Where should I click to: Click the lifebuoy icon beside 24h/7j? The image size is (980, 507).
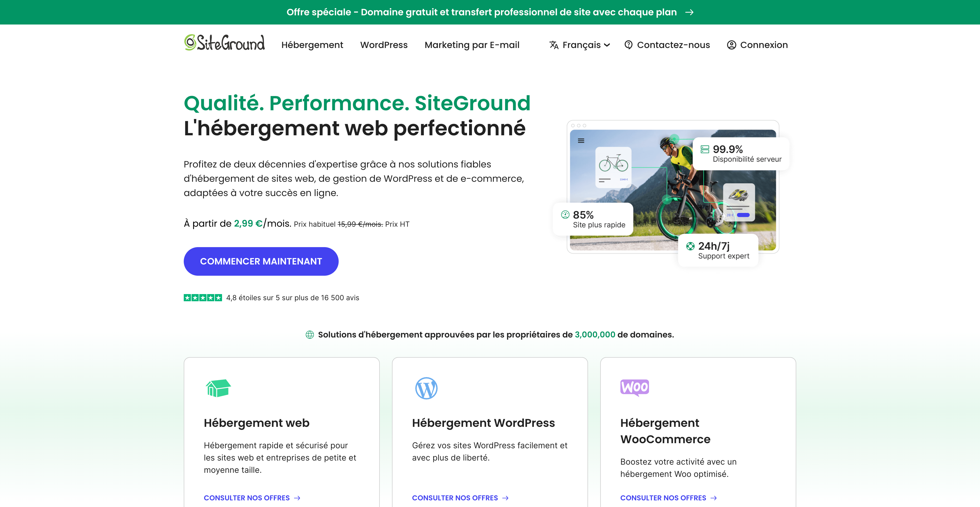click(690, 246)
